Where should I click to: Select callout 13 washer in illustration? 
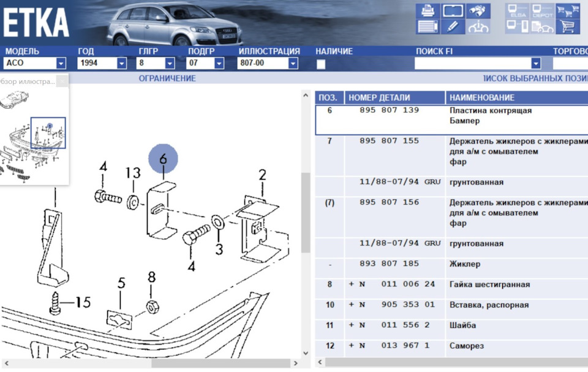[x=133, y=173]
